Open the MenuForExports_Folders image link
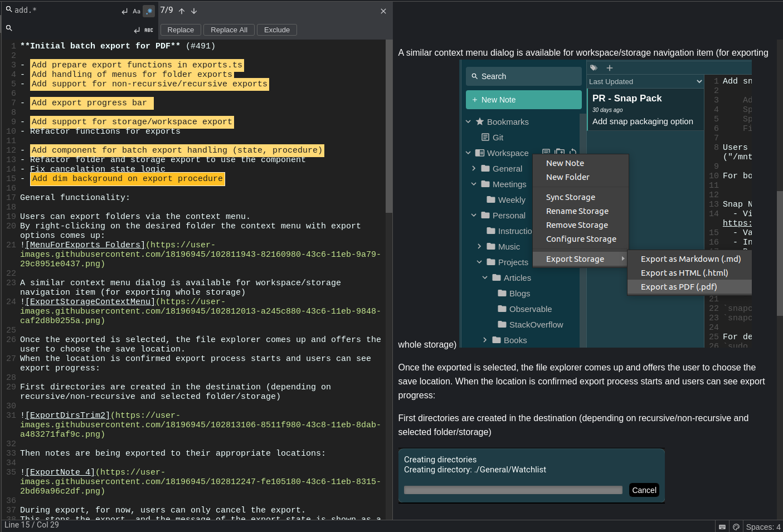The image size is (783, 532). (85, 245)
